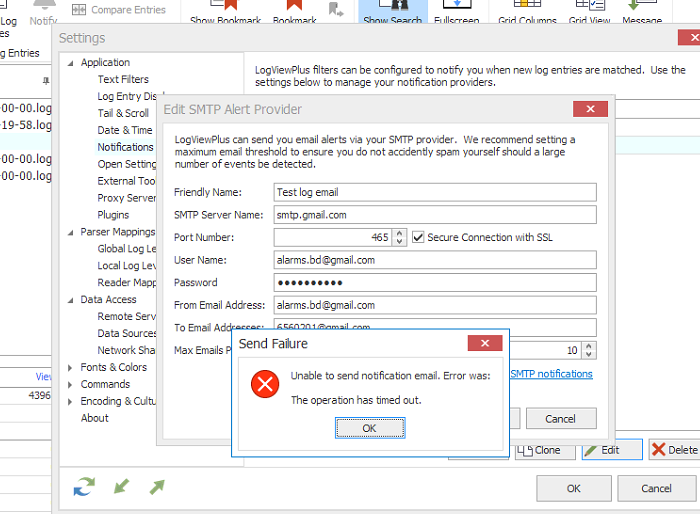The height and width of the screenshot is (514, 700).
Task: Decrease the Port Number value
Action: tap(400, 242)
